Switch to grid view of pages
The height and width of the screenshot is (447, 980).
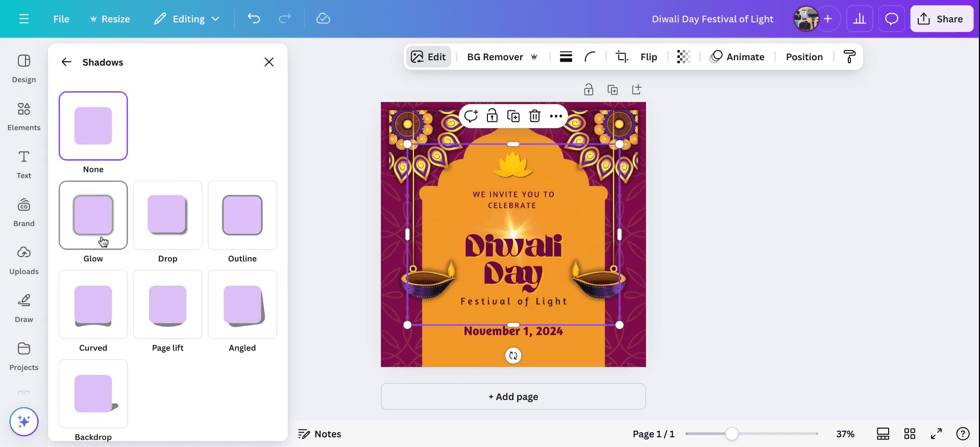click(x=910, y=434)
